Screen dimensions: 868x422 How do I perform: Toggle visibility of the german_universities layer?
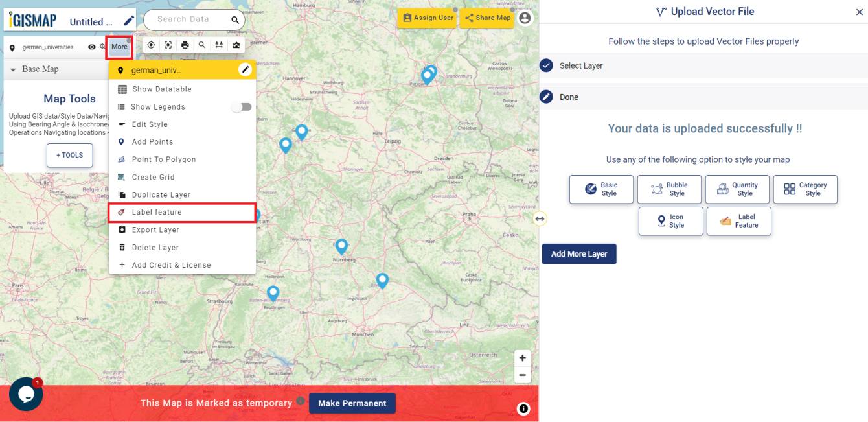point(91,47)
